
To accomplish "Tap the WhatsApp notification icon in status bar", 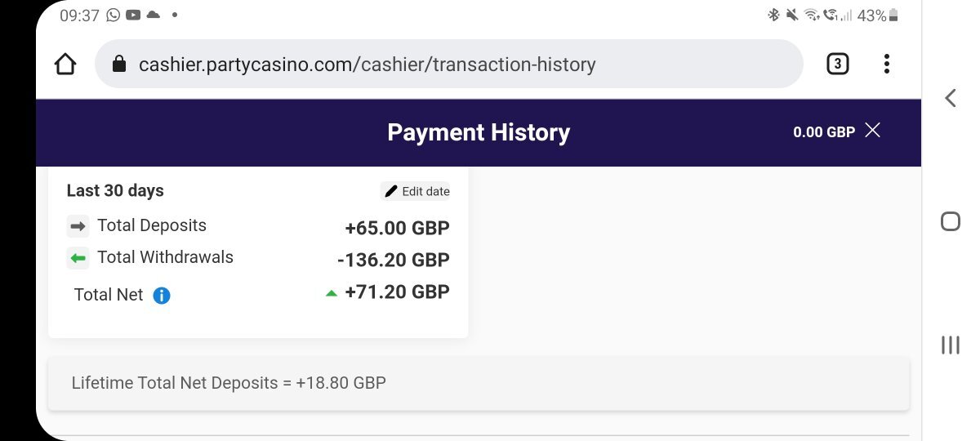I will [x=113, y=16].
